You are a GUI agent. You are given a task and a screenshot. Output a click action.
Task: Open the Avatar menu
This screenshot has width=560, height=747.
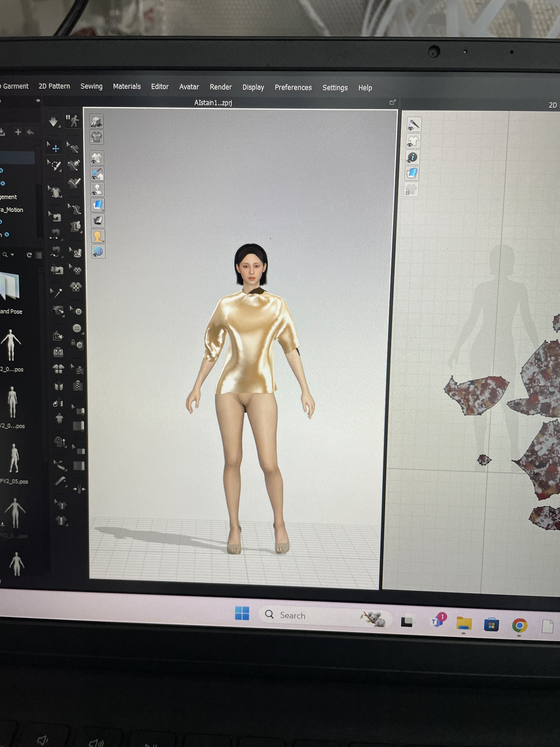click(189, 87)
